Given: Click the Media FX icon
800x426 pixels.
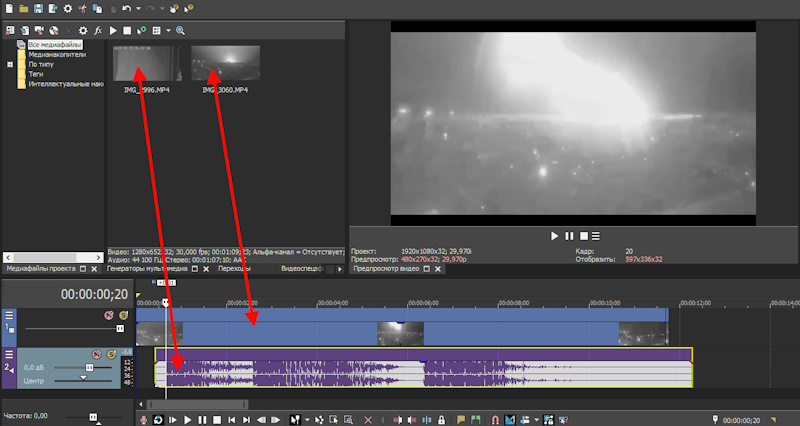Looking at the screenshot, I should pyautogui.click(x=98, y=31).
